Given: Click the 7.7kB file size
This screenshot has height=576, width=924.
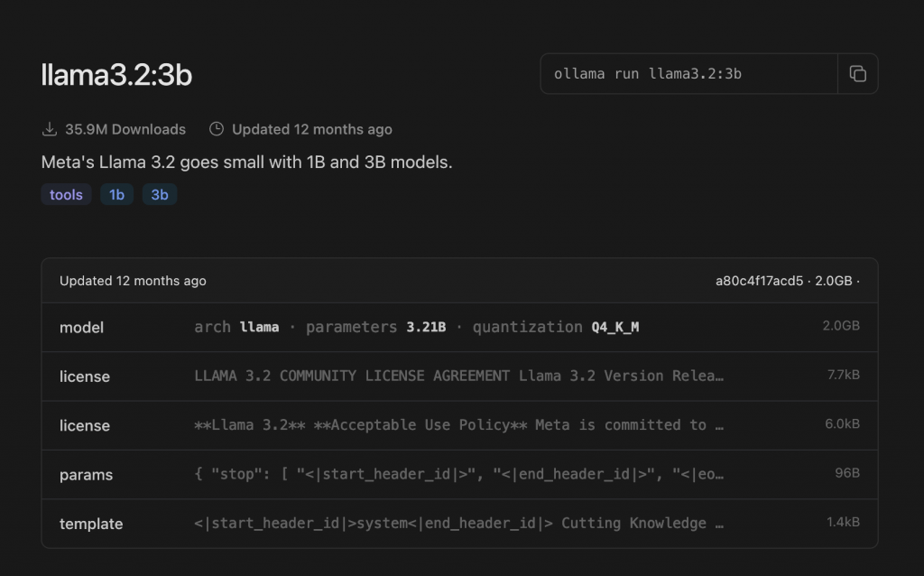Looking at the screenshot, I should point(844,375).
